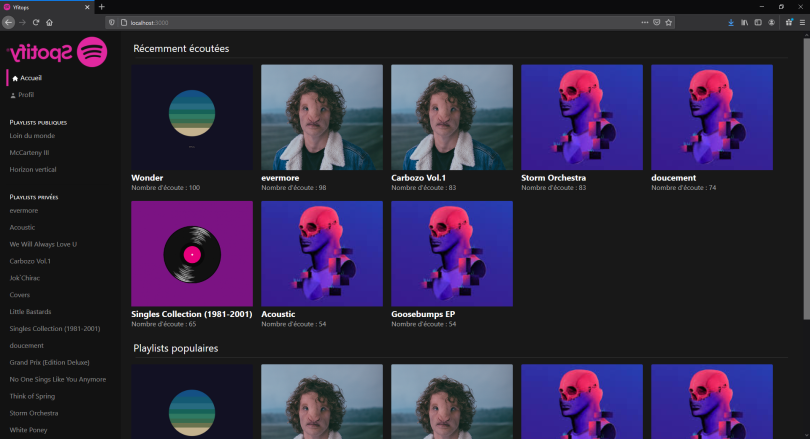Open doucement playlist in sidebar
810x439 pixels.
(26, 346)
